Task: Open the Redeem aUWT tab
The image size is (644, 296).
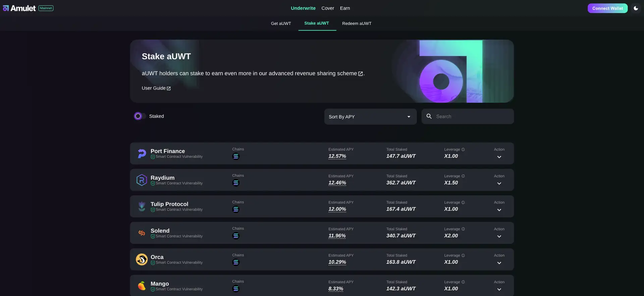Action: (357, 24)
